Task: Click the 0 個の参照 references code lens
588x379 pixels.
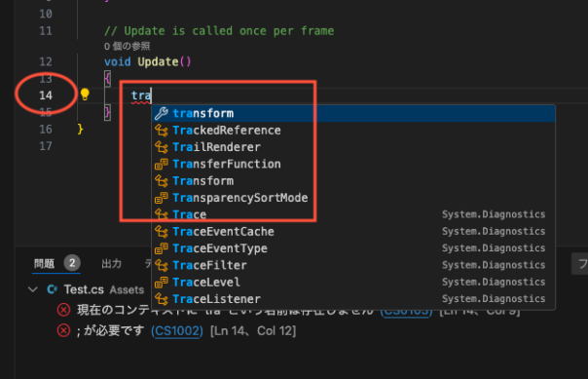Action: click(x=127, y=46)
